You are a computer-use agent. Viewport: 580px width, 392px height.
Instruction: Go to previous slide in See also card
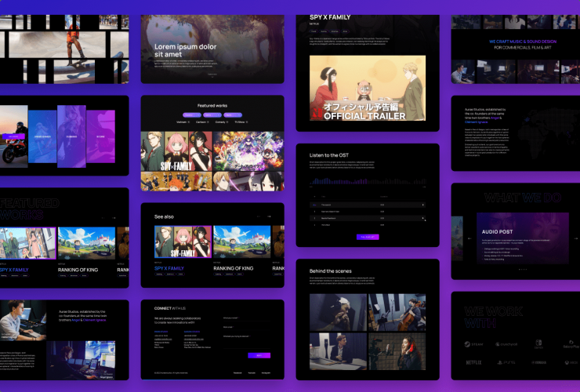[259, 216]
